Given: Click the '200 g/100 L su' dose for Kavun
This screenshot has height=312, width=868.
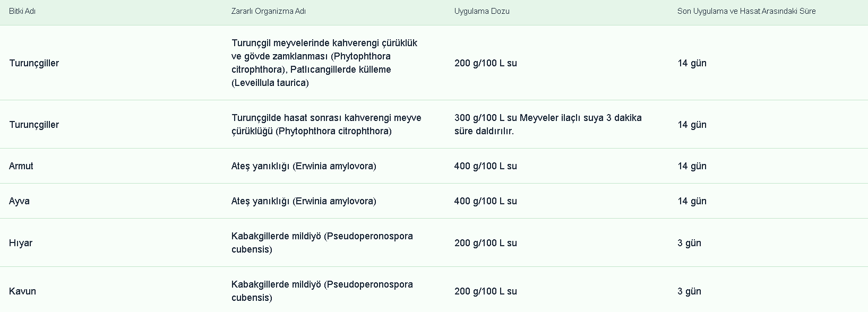Looking at the screenshot, I should tap(485, 291).
